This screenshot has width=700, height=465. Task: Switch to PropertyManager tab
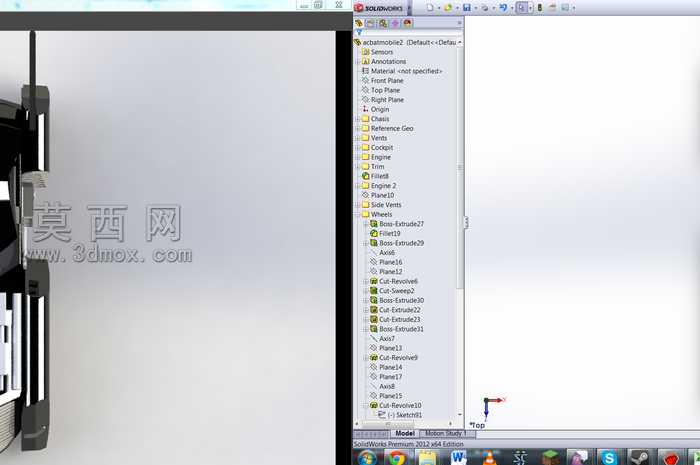(x=371, y=23)
